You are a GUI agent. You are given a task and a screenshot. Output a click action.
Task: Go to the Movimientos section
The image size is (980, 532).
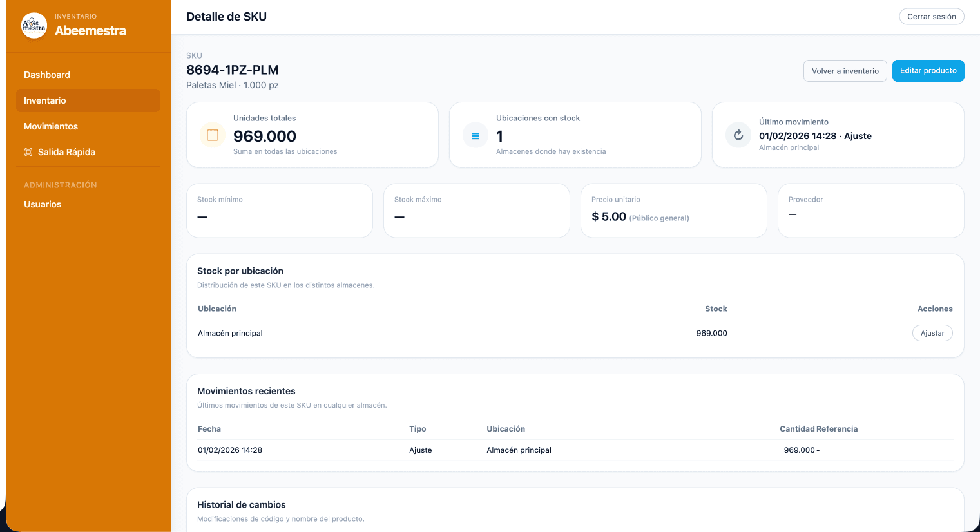(51, 126)
